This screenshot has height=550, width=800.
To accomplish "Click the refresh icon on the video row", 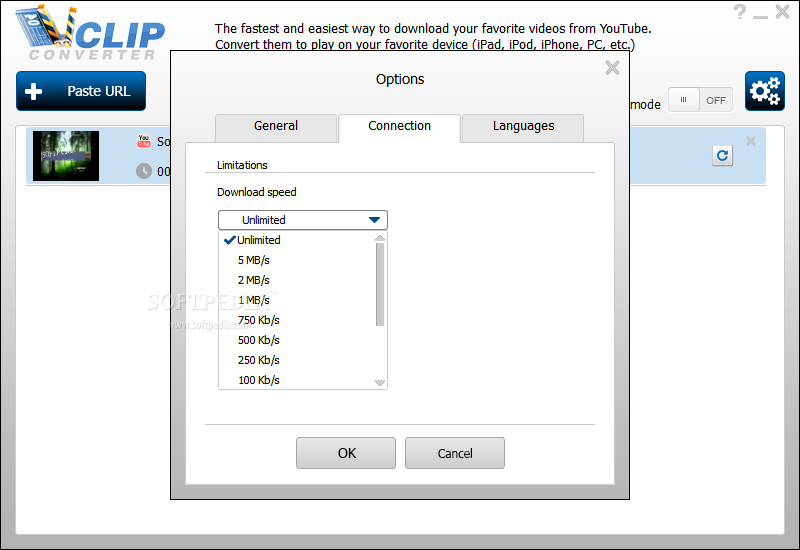I will pos(722,156).
